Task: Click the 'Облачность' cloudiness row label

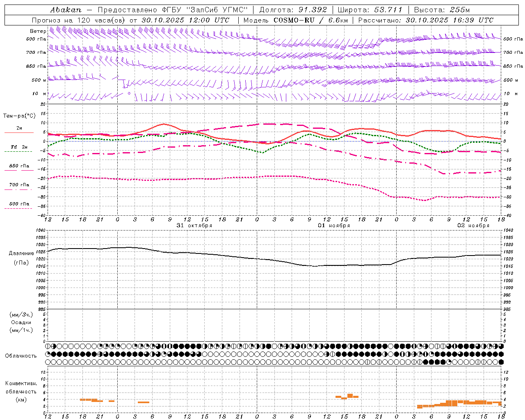Action: 21,356
